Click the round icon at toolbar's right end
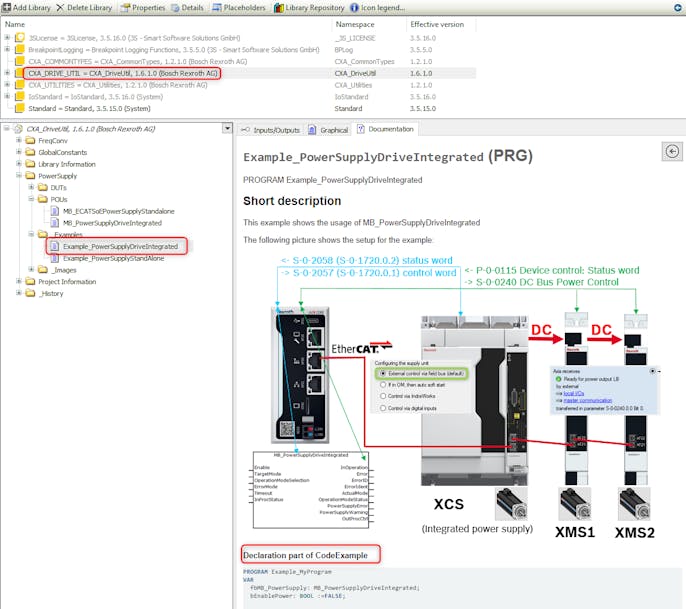Viewport: 686px width, 609px height. tap(677, 7)
